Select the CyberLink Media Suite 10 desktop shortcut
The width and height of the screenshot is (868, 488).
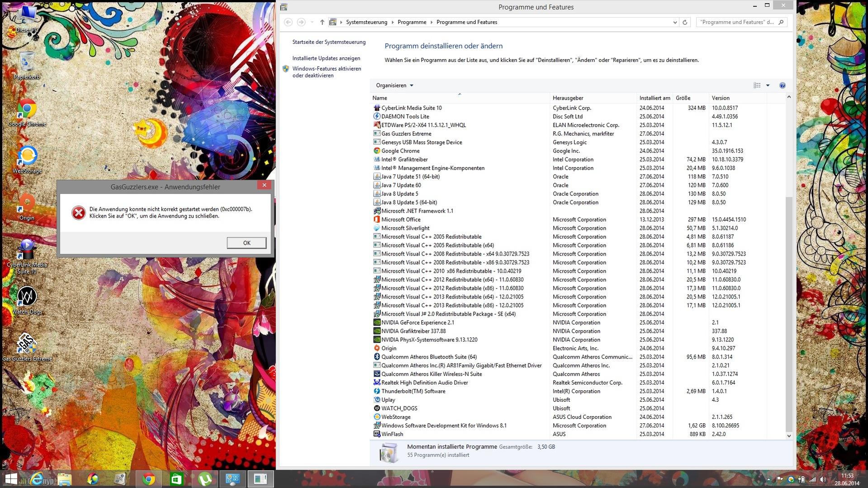pyautogui.click(x=27, y=256)
